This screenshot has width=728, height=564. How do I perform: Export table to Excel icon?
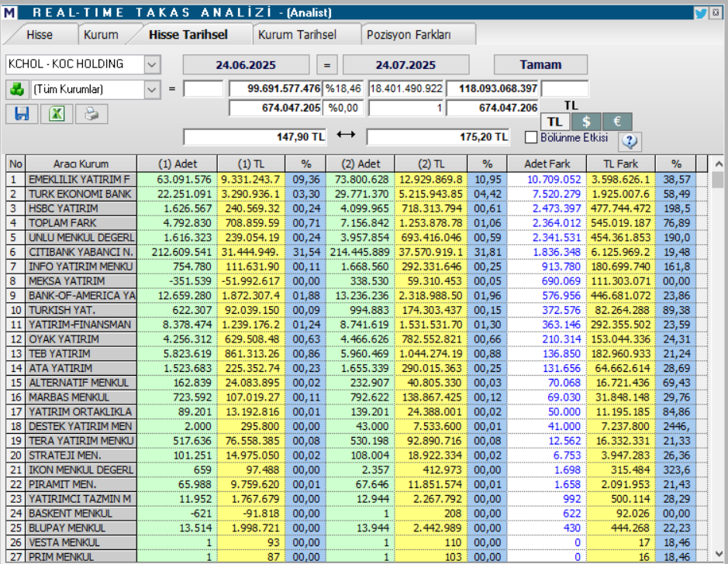tap(57, 114)
